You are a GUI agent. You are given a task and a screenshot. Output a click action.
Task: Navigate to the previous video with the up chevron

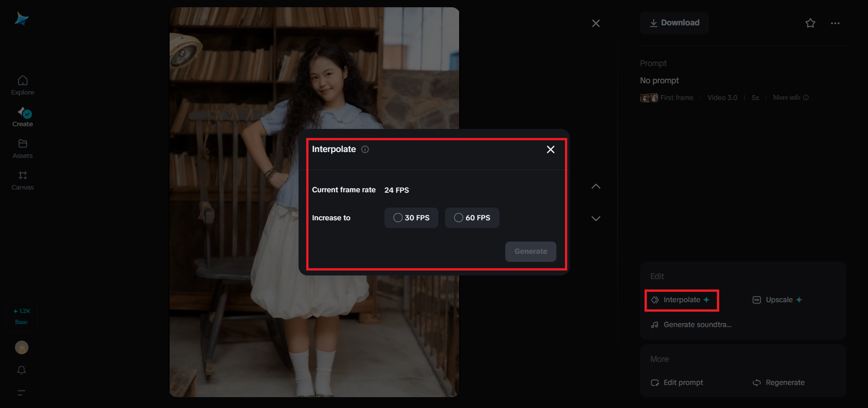(596, 186)
